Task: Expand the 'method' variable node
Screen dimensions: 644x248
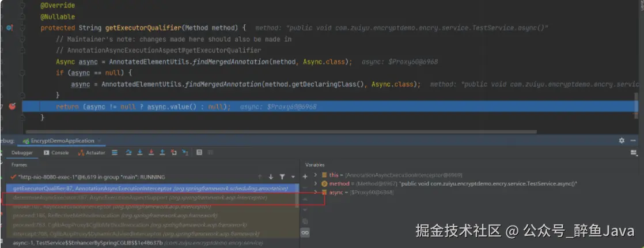Action: [316, 183]
